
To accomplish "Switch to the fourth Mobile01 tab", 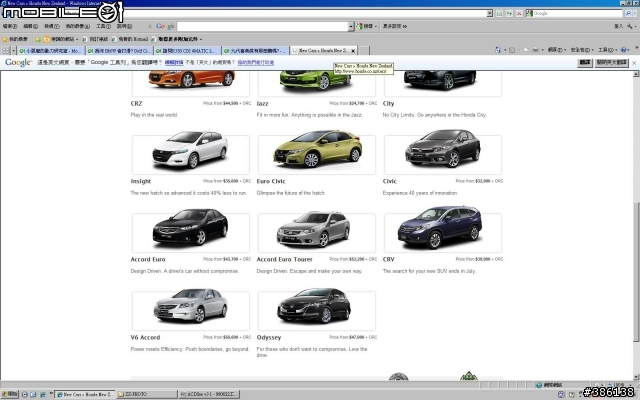I will (x=256, y=51).
